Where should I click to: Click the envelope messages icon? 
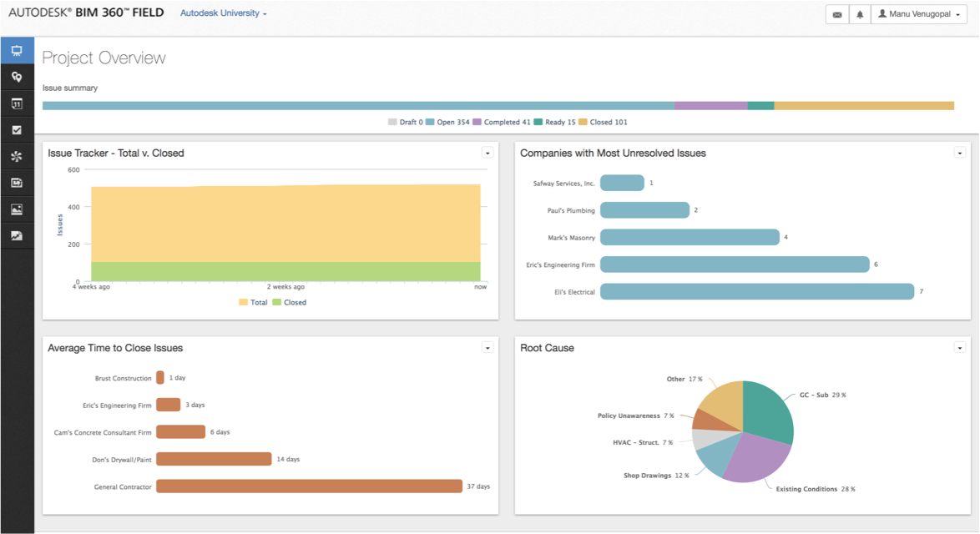pos(837,14)
